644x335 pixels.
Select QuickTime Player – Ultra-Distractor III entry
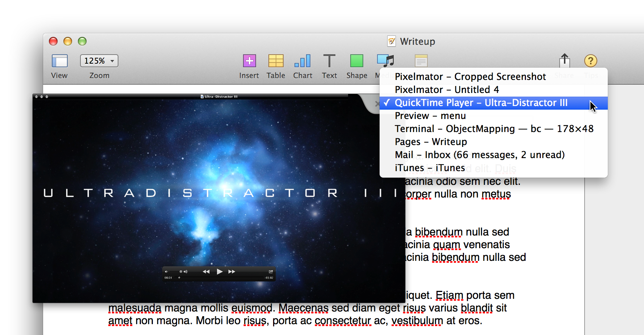pyautogui.click(x=493, y=103)
